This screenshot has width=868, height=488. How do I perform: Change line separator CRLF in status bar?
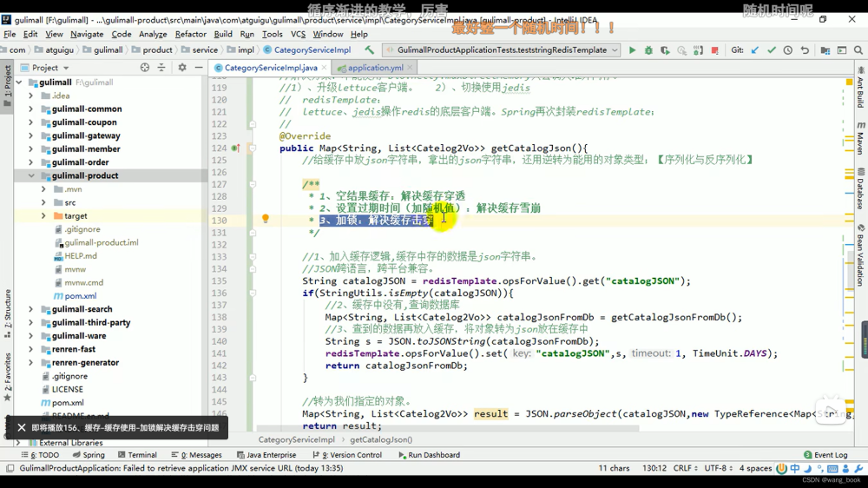(x=686, y=468)
